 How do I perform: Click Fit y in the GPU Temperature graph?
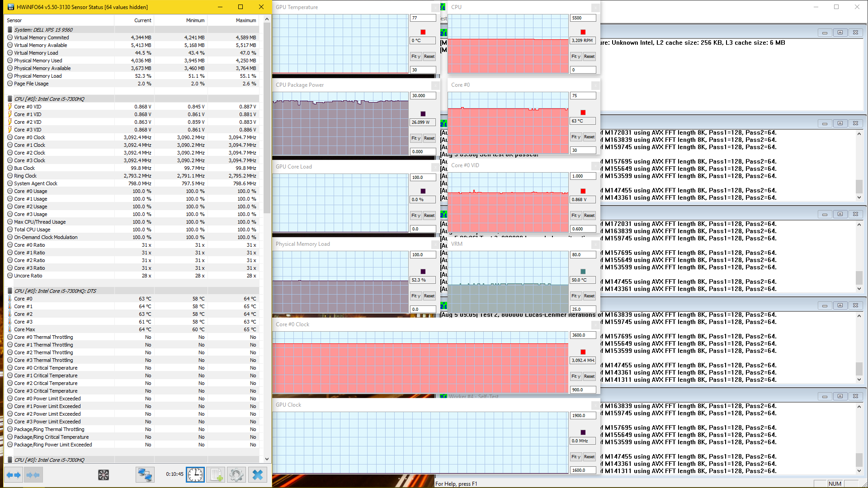pyautogui.click(x=416, y=56)
